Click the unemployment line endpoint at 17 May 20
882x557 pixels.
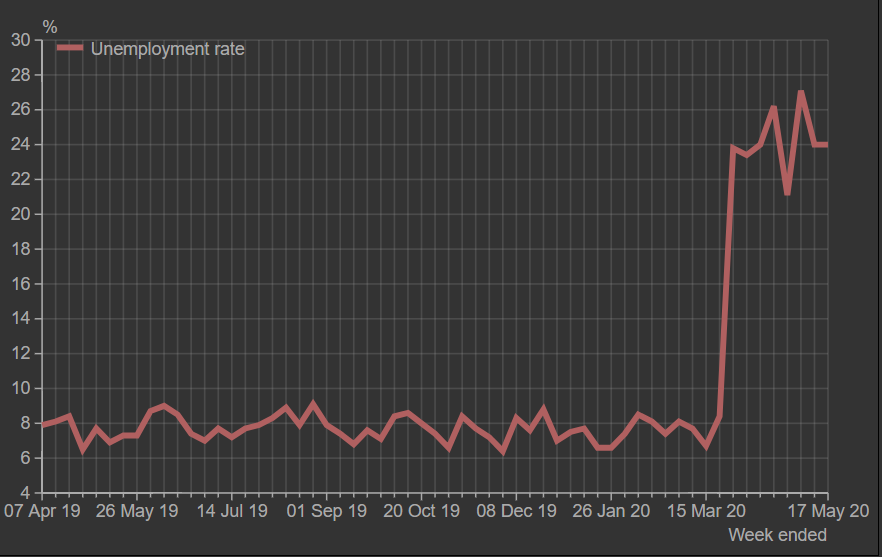click(827, 145)
